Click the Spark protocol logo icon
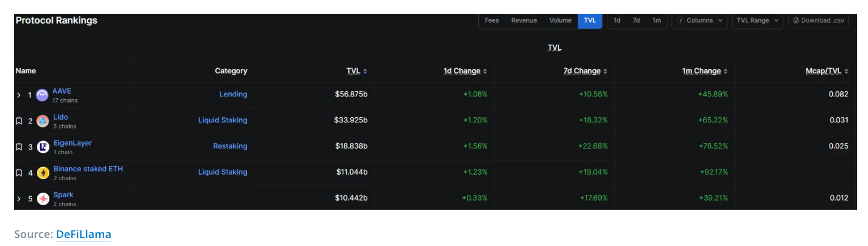This screenshot has width=868, height=246. (x=43, y=199)
